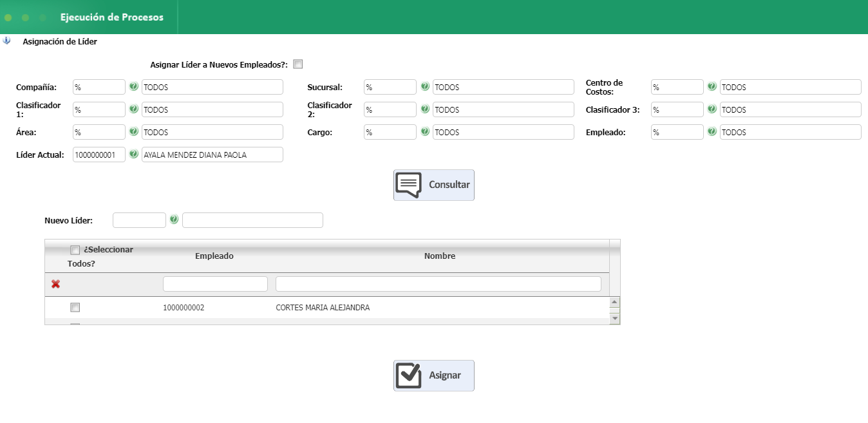Click the Nuevo Líder code field

click(139, 220)
